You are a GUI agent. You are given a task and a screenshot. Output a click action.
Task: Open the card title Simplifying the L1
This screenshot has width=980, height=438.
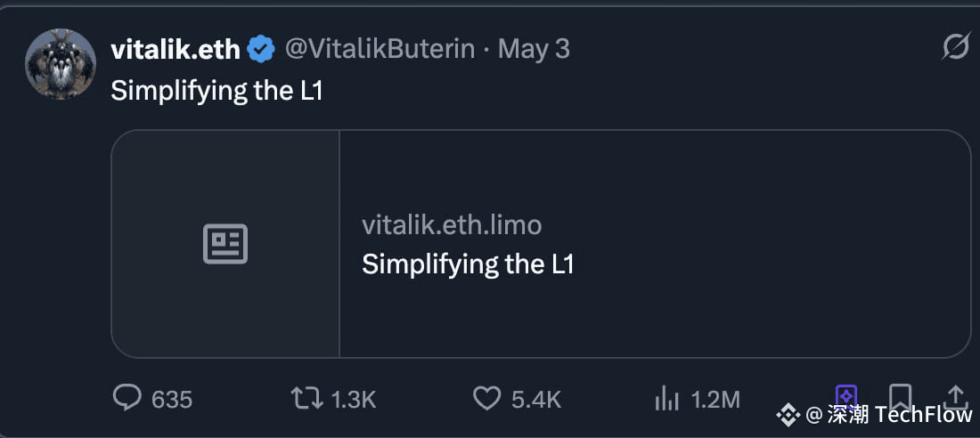click(x=468, y=264)
